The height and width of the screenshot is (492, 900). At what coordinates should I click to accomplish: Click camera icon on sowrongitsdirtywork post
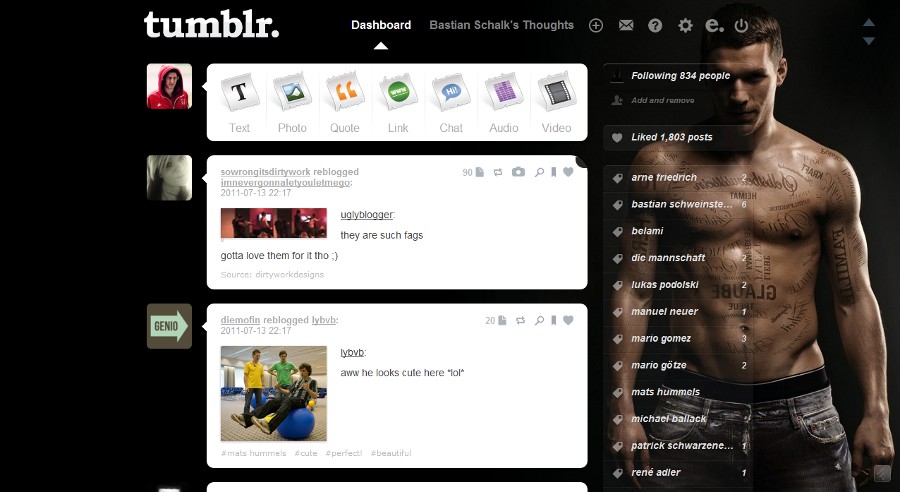tap(518, 172)
